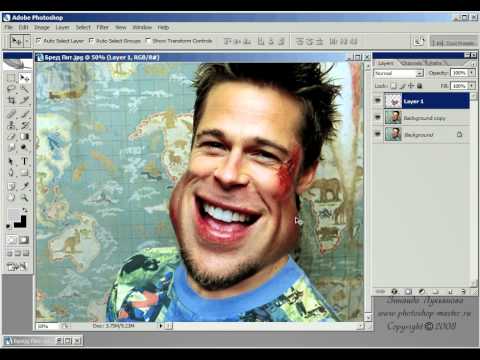Open the Fill slider arrow
480x360 pixels.
click(x=471, y=86)
